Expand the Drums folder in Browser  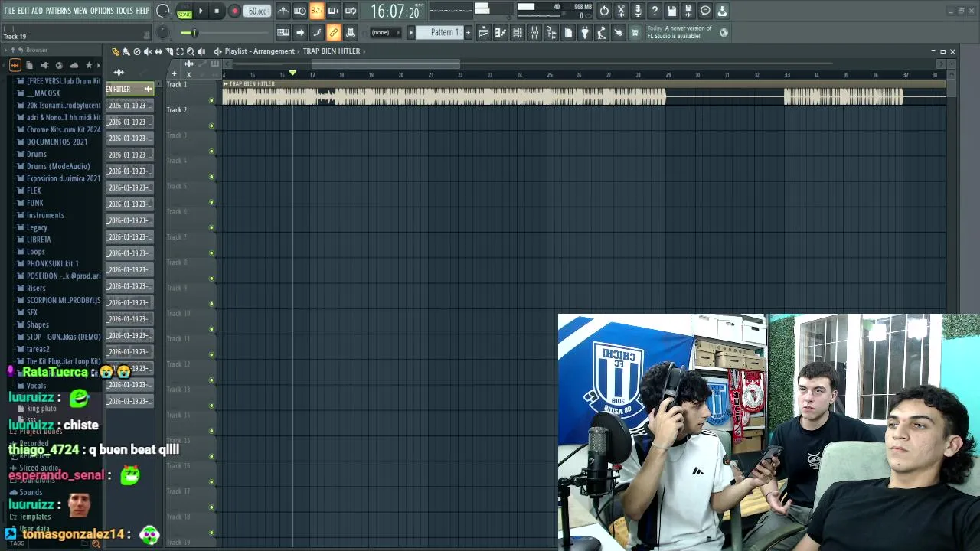click(x=37, y=154)
